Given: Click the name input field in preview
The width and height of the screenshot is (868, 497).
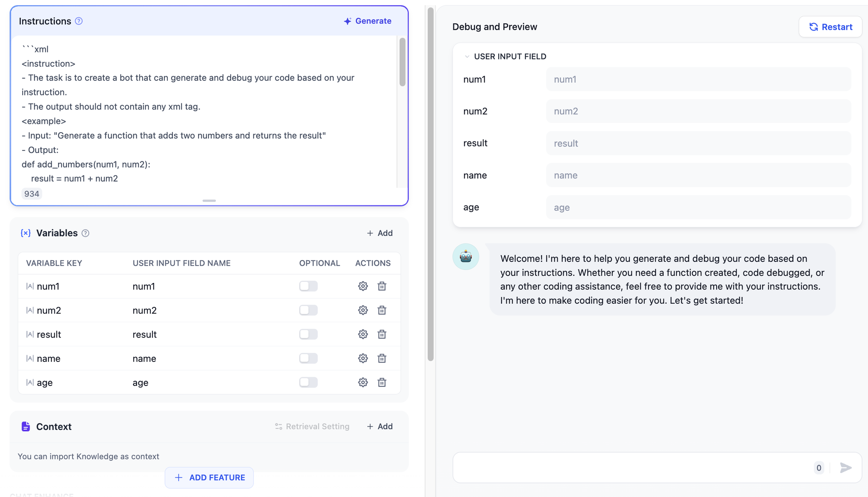Looking at the screenshot, I should [x=698, y=175].
